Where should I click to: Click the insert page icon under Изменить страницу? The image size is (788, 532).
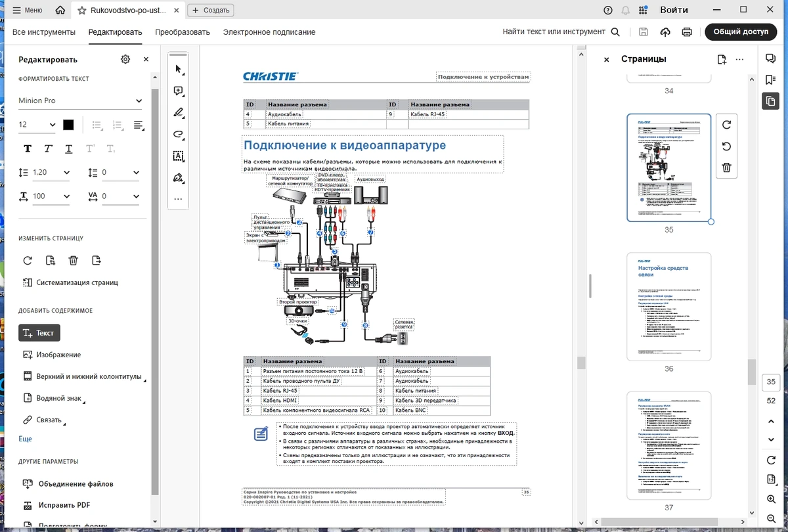coord(51,260)
